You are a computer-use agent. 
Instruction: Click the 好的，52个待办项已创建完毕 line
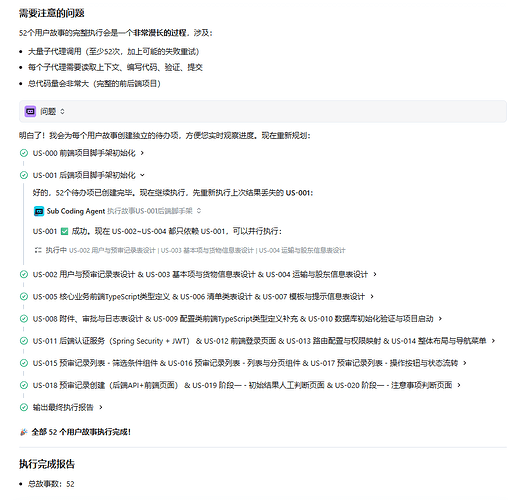click(x=173, y=193)
